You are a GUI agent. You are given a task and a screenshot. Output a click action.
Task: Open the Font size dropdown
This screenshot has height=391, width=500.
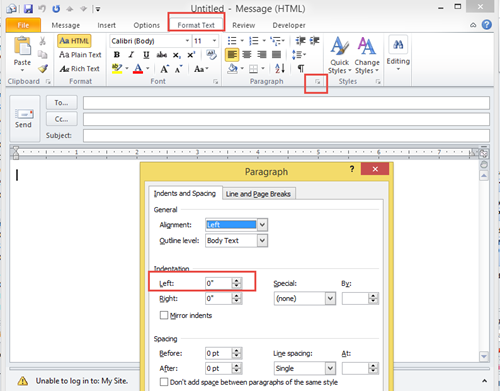tap(214, 41)
